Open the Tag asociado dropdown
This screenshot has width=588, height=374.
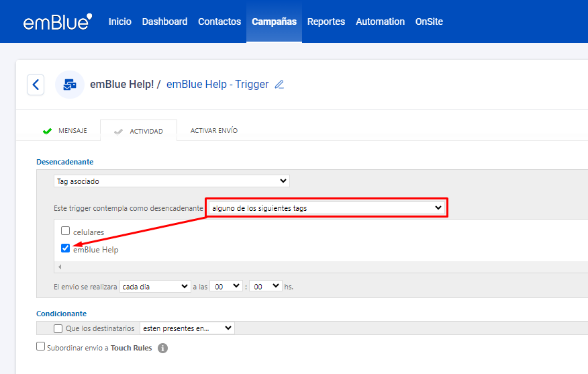click(x=172, y=181)
